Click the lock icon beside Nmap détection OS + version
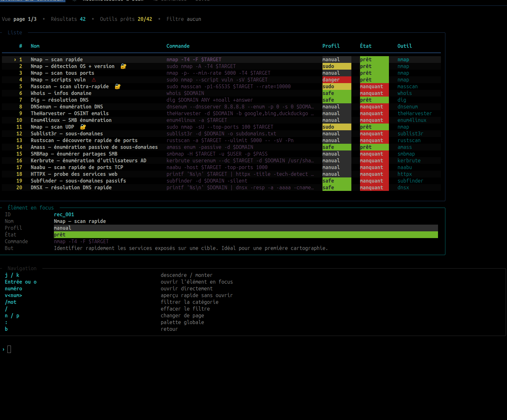Image resolution: width=507 pixels, height=420 pixels. pyautogui.click(x=123, y=66)
